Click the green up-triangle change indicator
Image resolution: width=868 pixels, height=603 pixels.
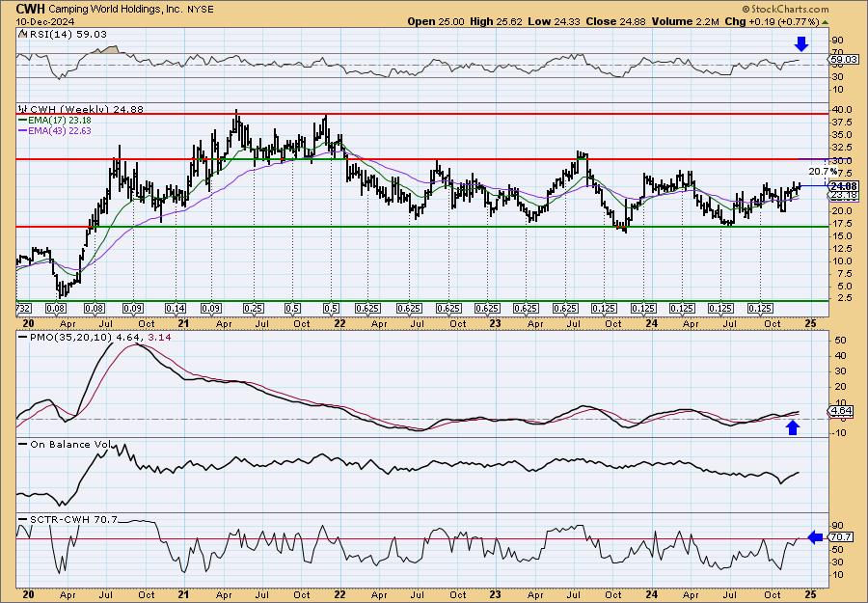(x=825, y=22)
